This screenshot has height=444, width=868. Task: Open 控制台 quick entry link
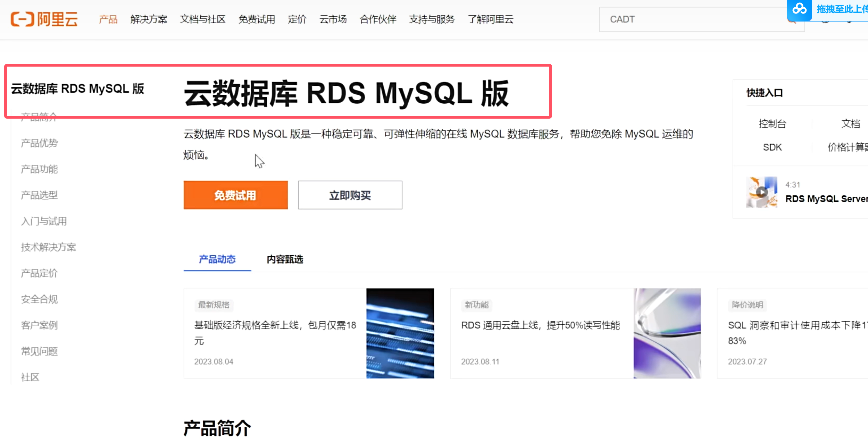coord(772,124)
